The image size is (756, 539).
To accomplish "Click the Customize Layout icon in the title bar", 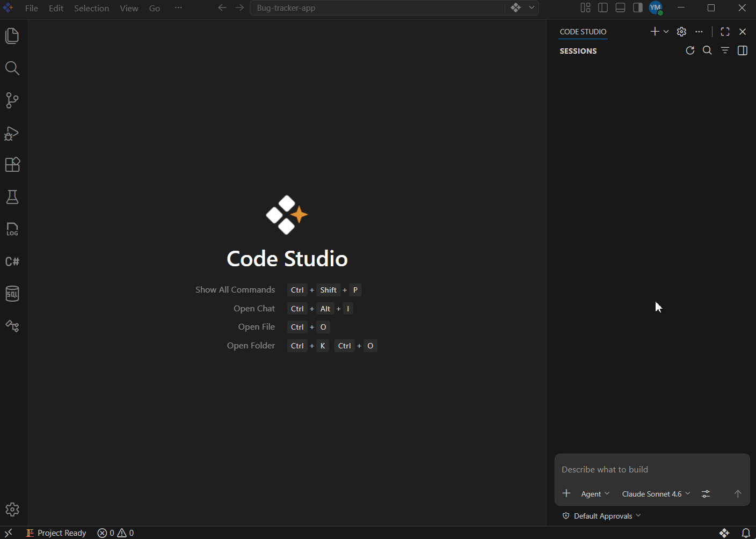I will 585,8.
